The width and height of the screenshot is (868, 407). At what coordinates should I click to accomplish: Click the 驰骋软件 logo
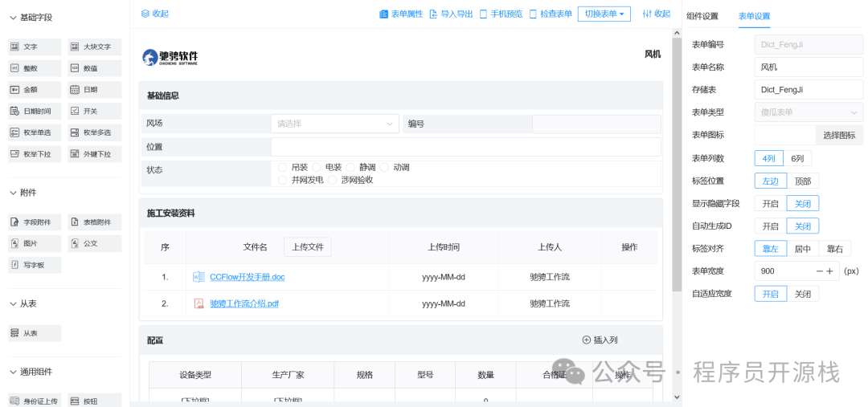point(170,57)
